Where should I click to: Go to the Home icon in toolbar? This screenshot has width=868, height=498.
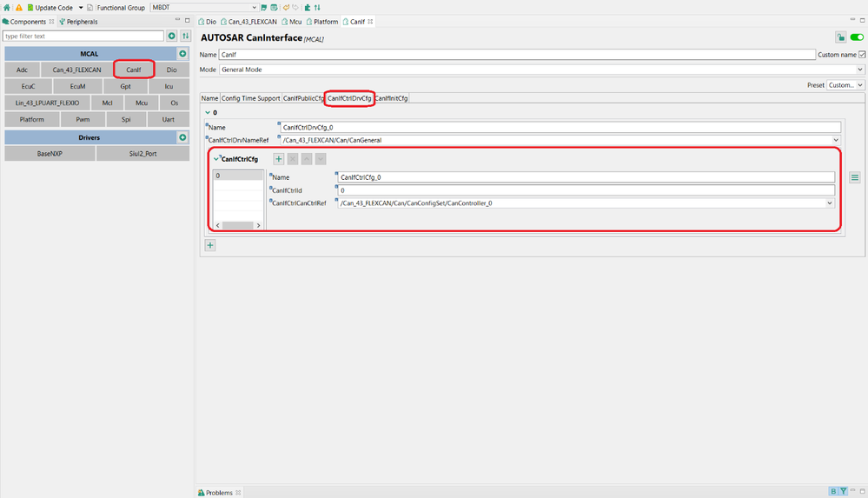coord(7,8)
